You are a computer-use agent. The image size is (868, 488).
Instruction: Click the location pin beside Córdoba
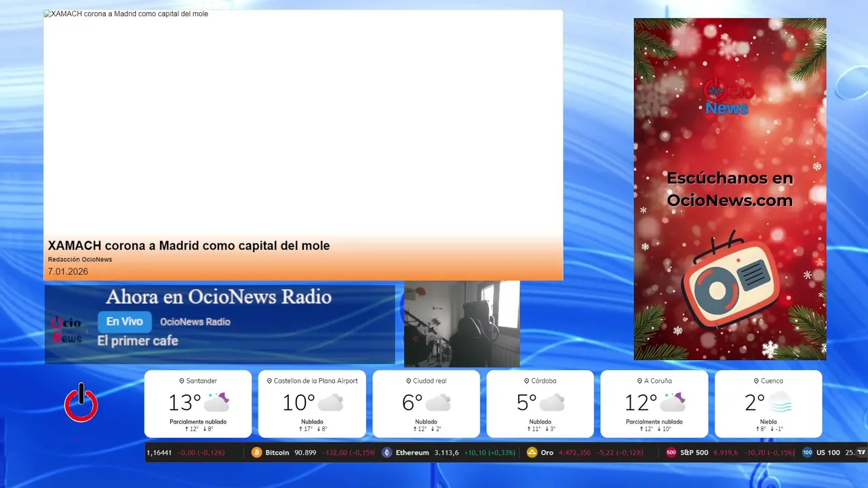527,381
